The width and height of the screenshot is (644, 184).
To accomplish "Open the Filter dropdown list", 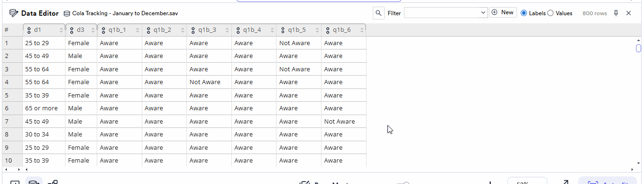I will tap(446, 13).
